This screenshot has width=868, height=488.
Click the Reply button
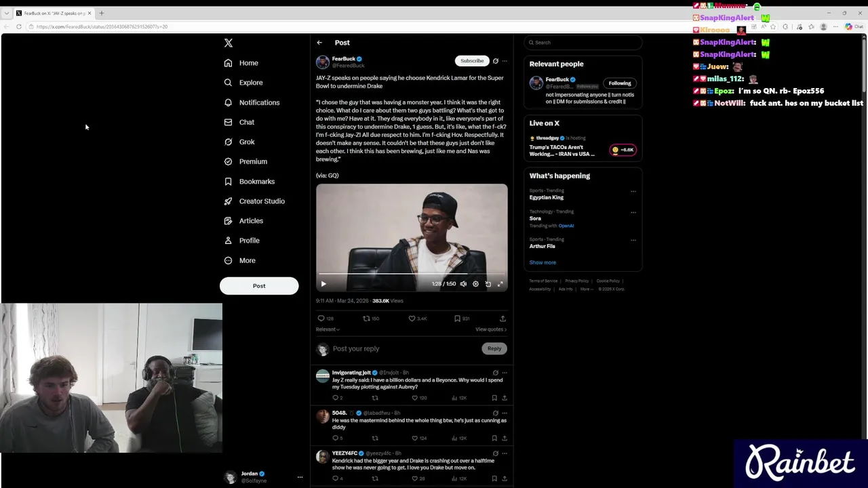[x=494, y=348]
